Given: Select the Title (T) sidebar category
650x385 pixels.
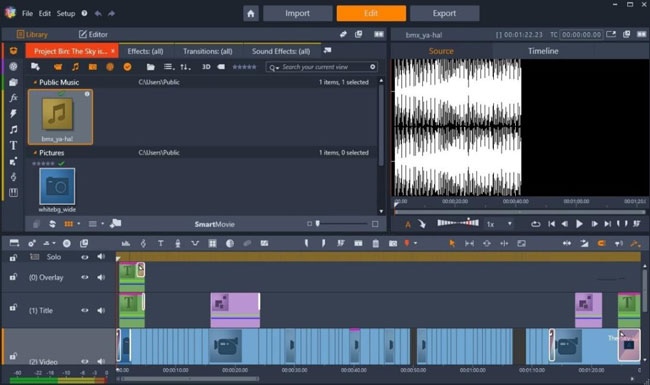Looking at the screenshot, I should click(13, 145).
